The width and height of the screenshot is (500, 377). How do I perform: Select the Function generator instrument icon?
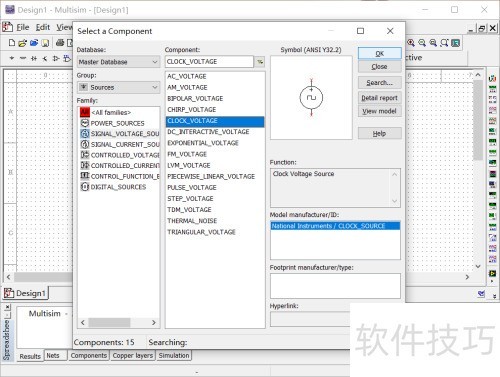(492, 89)
